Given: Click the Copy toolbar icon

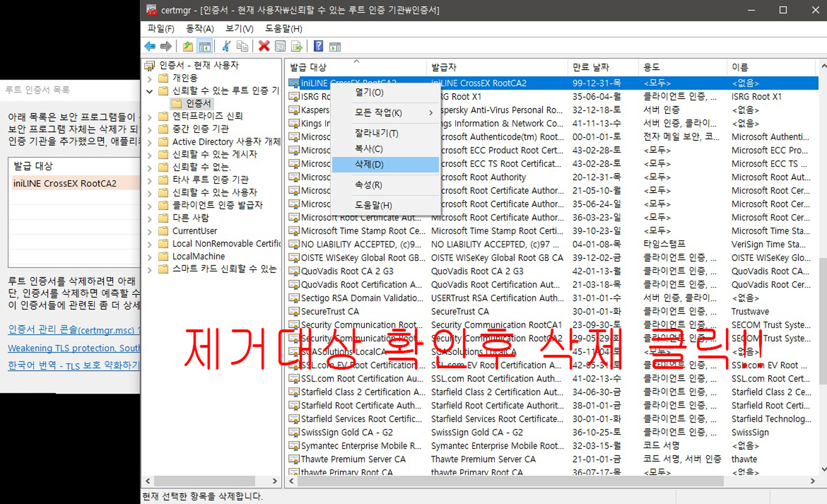Looking at the screenshot, I should pyautogui.click(x=242, y=46).
